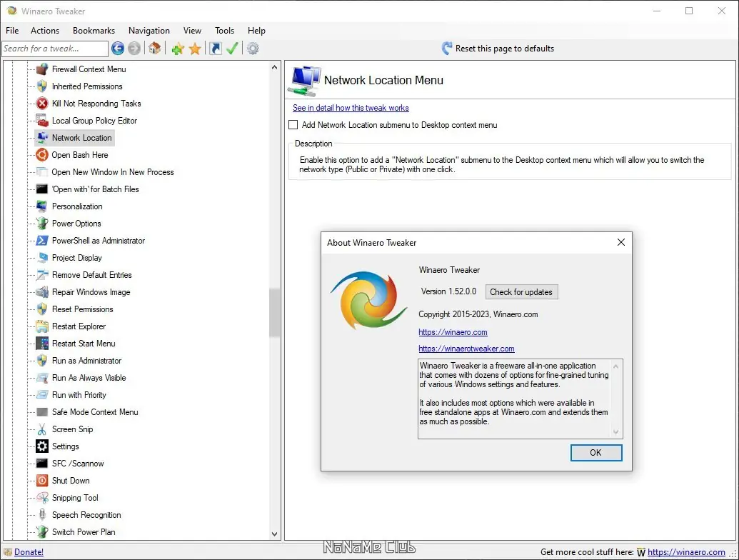Click the Speech Recognition microphone icon
This screenshot has height=560, width=739.
click(42, 515)
